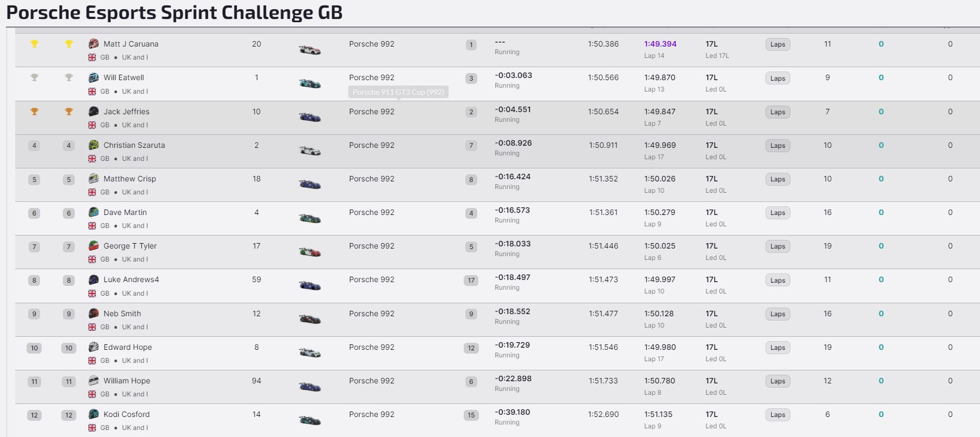Screen dimensions: 980x437
Task: Click start position badge 17 for Luke Andrews4
Action: [471, 281]
